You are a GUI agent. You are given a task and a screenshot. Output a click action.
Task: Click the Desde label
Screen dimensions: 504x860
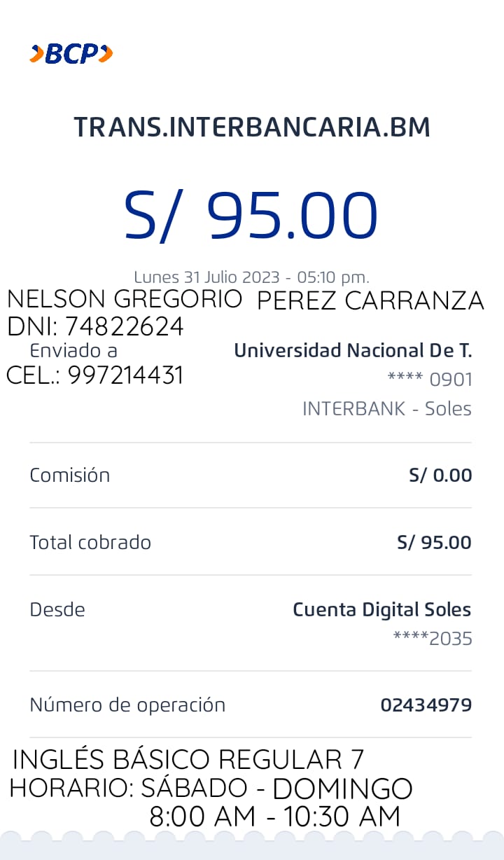(x=57, y=609)
